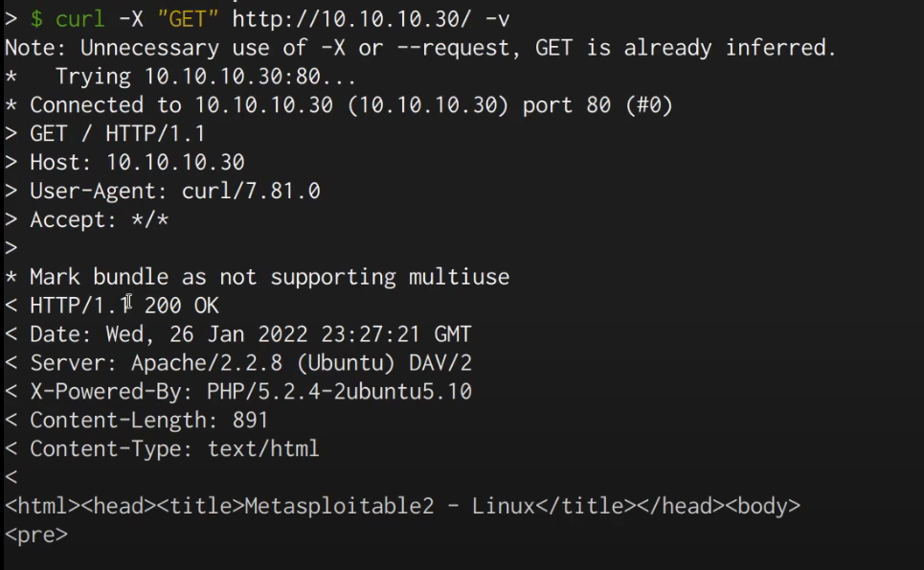Click the Host header value 10.10.10.30
The width and height of the screenshot is (924, 570).
[x=174, y=163]
